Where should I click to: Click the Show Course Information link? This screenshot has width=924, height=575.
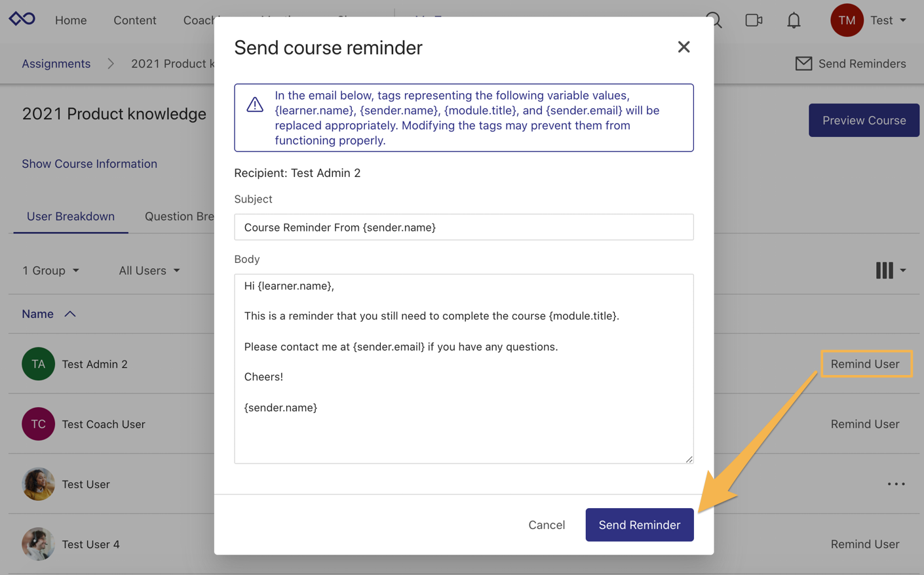[89, 163]
